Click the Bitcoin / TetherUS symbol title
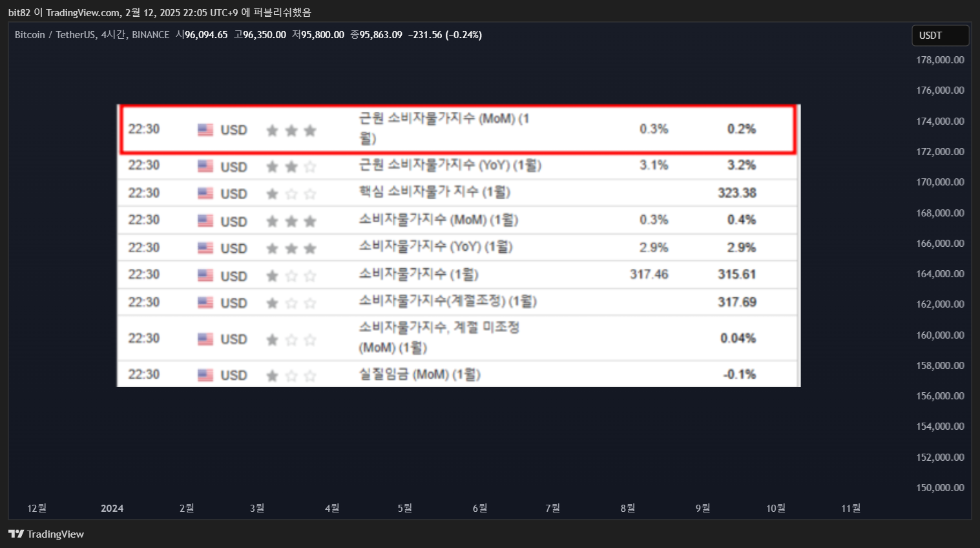980x548 pixels. 56,35
